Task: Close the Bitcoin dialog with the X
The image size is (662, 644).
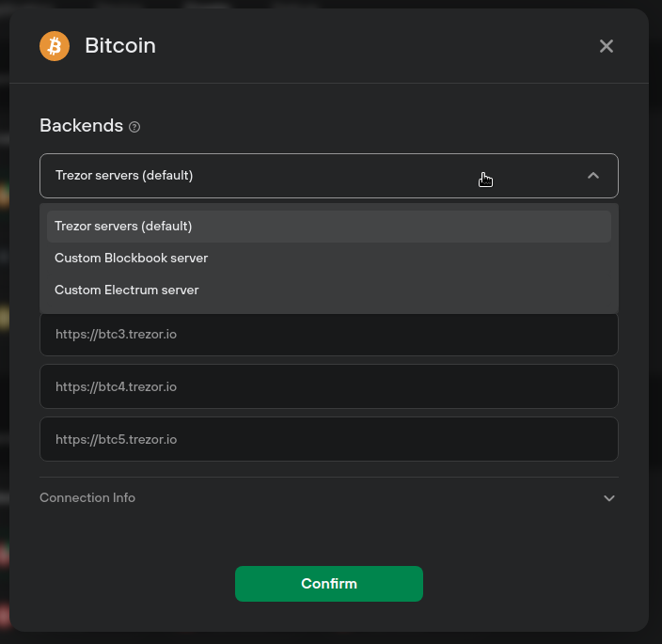Action: 607,46
